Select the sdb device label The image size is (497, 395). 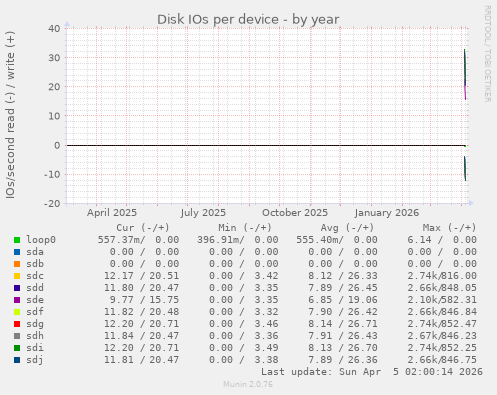[x=35, y=264]
